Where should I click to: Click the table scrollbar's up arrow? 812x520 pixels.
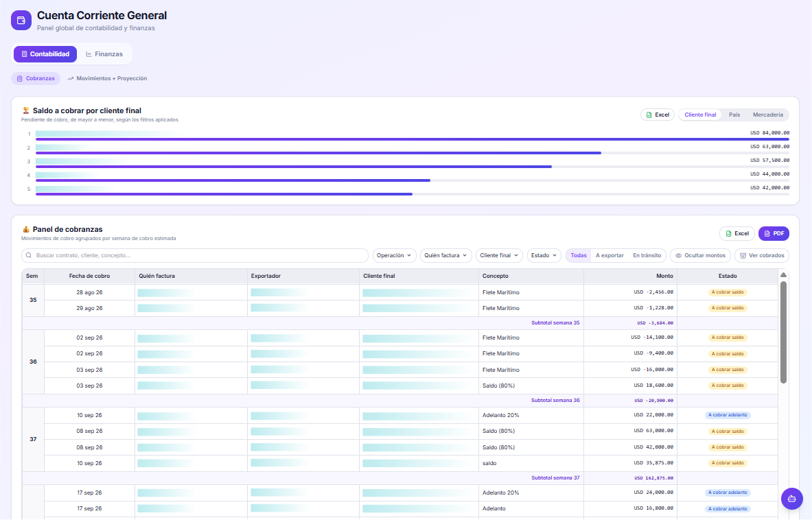coord(784,275)
